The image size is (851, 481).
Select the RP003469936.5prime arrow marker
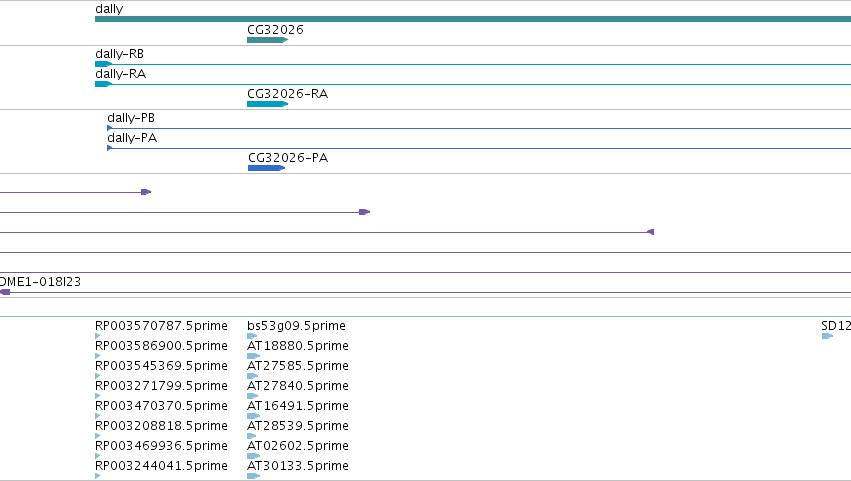click(x=98, y=456)
